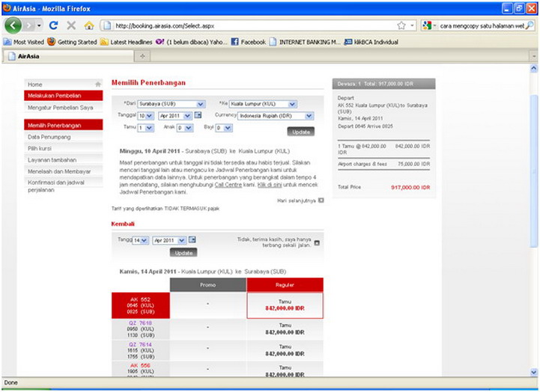Bookmark this page with the star icon
540x392 pixels.
point(402,25)
